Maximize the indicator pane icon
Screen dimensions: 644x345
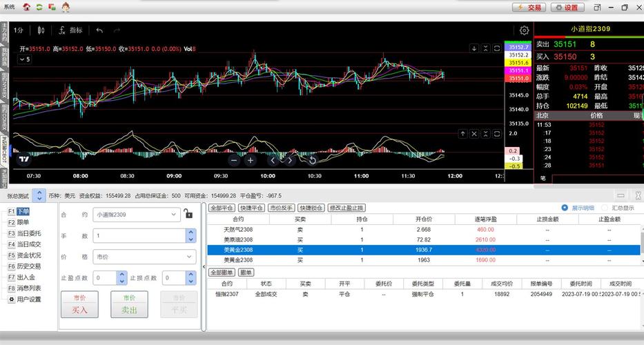pyautogui.click(x=497, y=133)
